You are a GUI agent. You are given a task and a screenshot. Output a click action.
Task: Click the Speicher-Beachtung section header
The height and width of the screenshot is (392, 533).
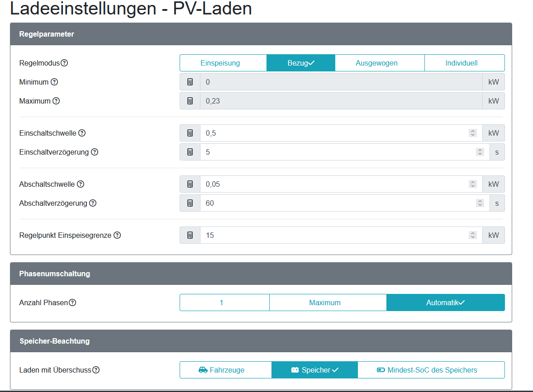[261, 341]
